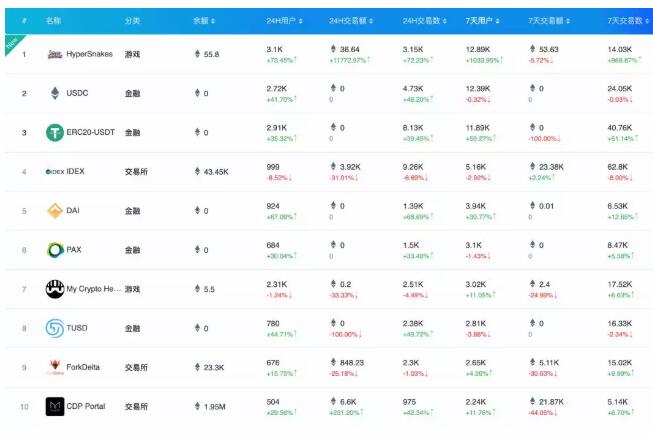Click the blue TUSD logo icon
The height and width of the screenshot is (435, 653).
tap(55, 328)
